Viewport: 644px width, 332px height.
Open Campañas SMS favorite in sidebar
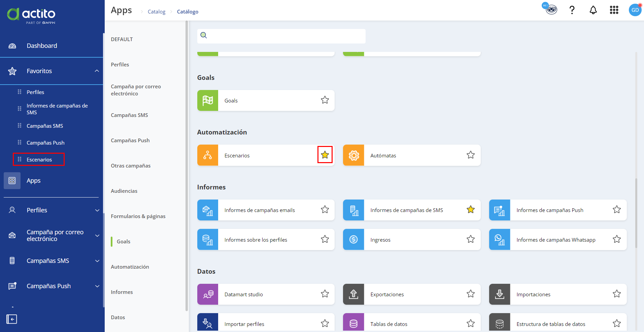[x=45, y=126]
